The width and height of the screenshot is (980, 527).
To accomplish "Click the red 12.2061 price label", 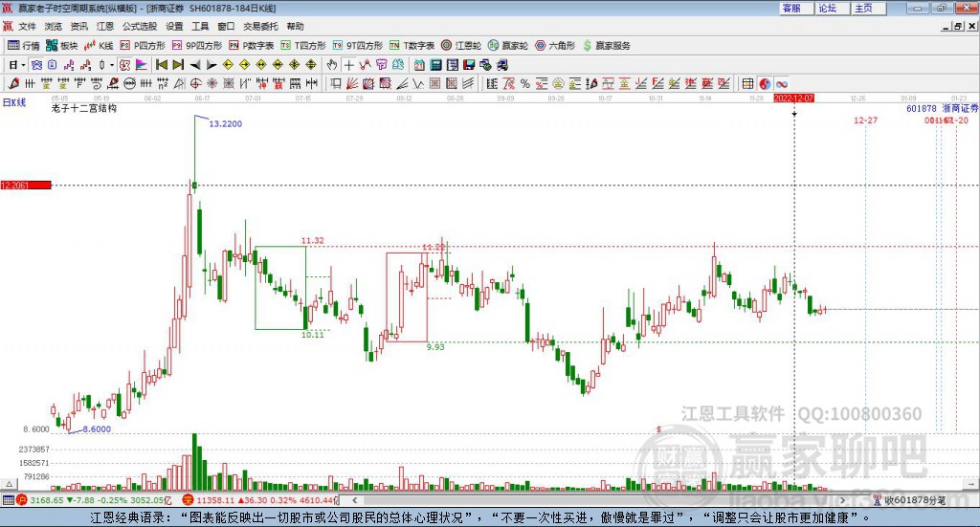I will click(26, 185).
